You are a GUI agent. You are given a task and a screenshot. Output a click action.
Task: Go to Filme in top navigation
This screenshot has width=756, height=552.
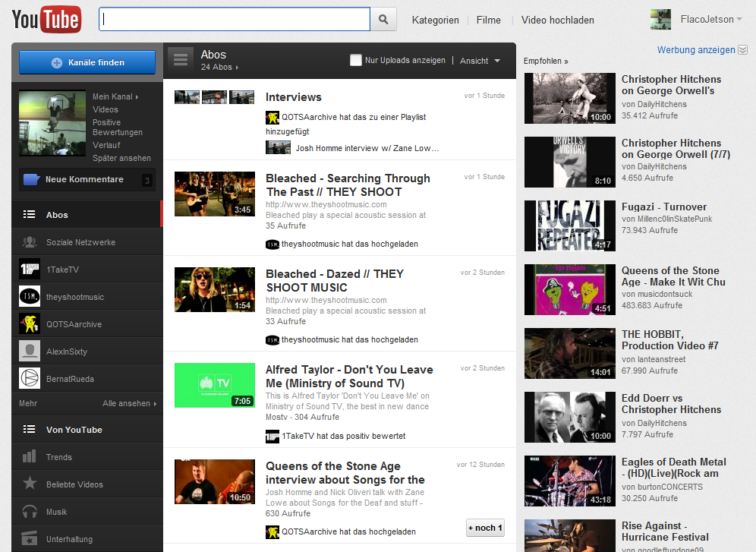488,21
